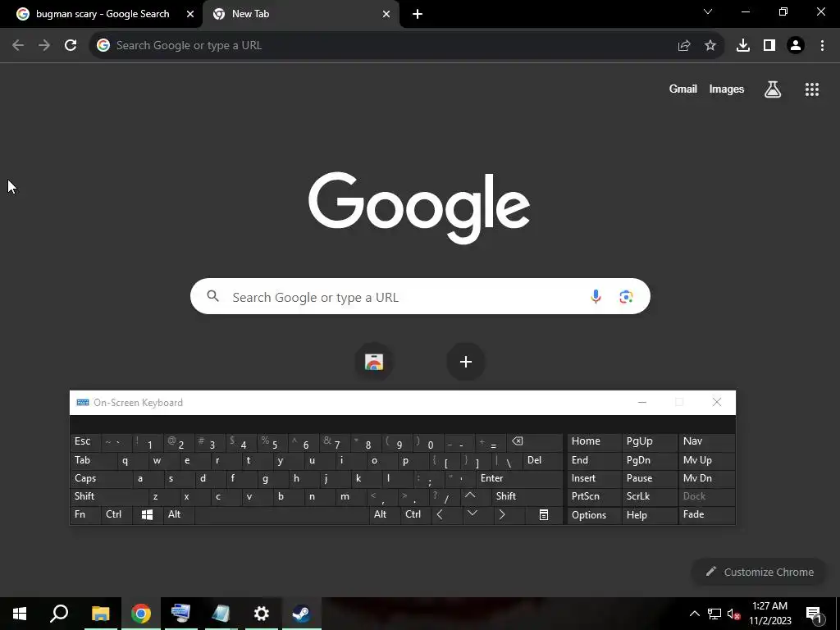
Task: Click the Help key on On-Screen Keyboard
Action: [650, 514]
